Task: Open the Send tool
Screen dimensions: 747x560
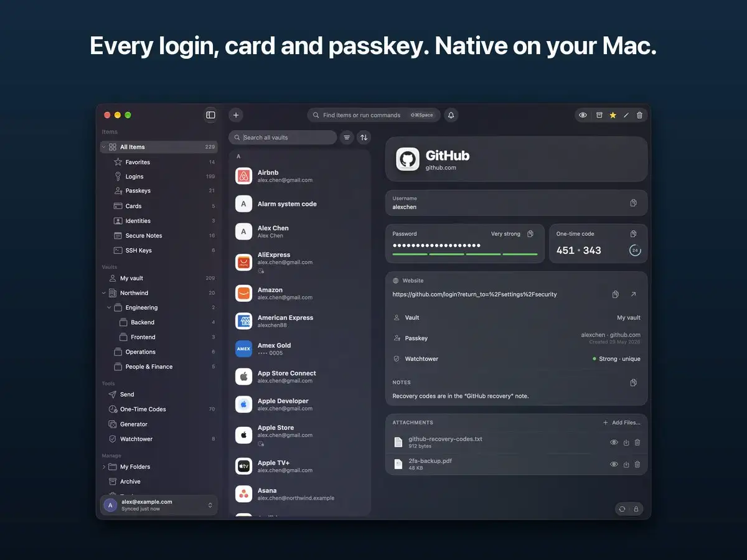Action: pyautogui.click(x=159, y=394)
